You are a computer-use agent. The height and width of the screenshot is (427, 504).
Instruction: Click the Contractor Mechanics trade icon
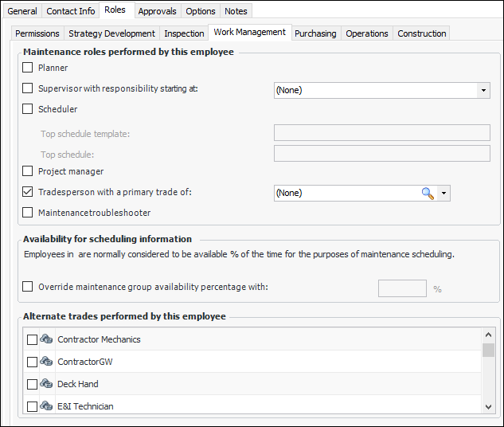point(46,339)
